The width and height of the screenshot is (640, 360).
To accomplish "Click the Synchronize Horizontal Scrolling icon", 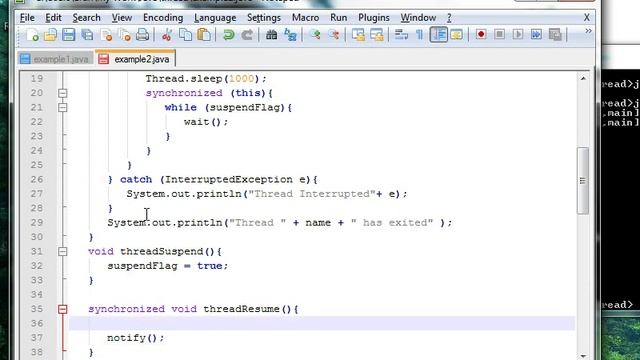I will (377, 35).
